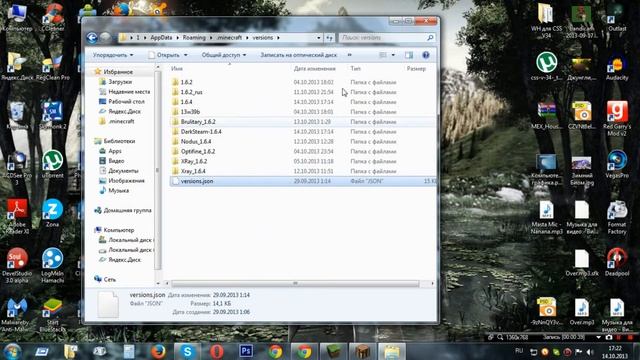The image size is (640, 360).
Task: Open Explorer help icon
Action: pos(426,55)
